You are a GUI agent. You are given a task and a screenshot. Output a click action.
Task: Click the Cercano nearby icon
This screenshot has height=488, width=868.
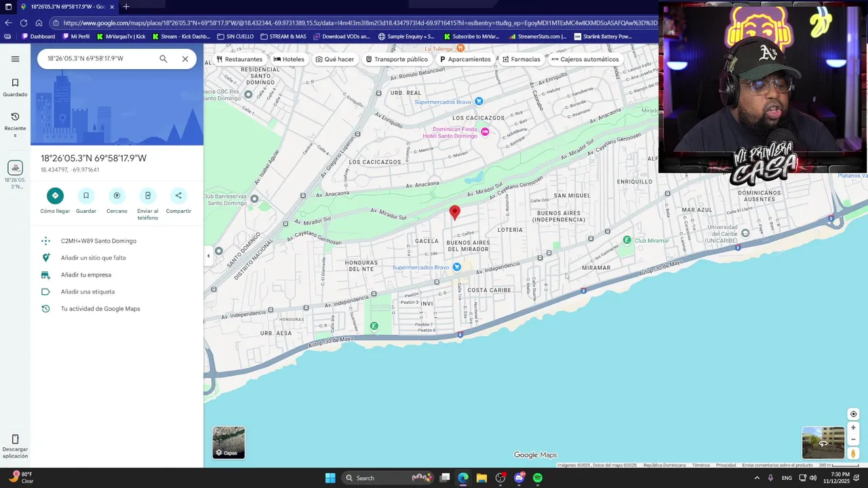click(x=117, y=196)
